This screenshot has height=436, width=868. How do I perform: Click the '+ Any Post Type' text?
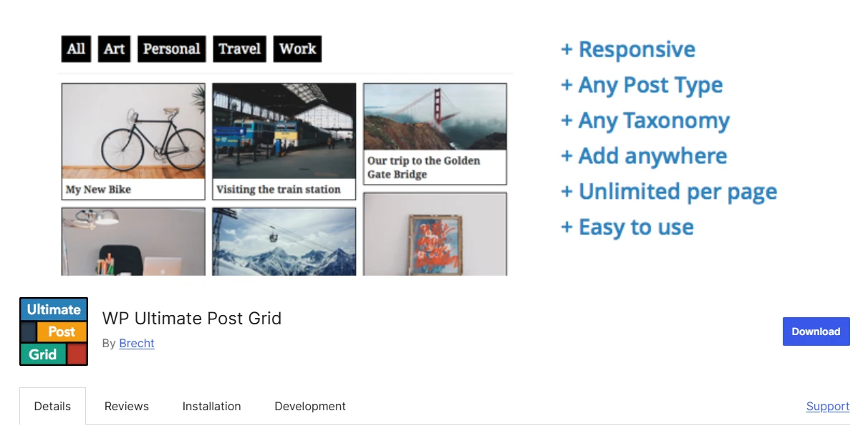click(x=642, y=85)
